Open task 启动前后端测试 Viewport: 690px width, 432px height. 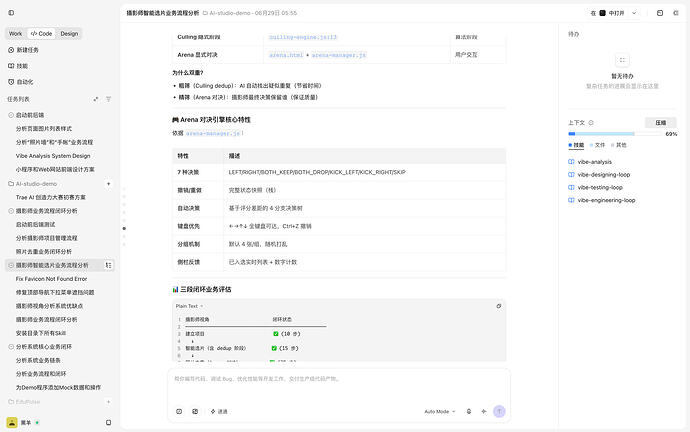(x=35, y=224)
